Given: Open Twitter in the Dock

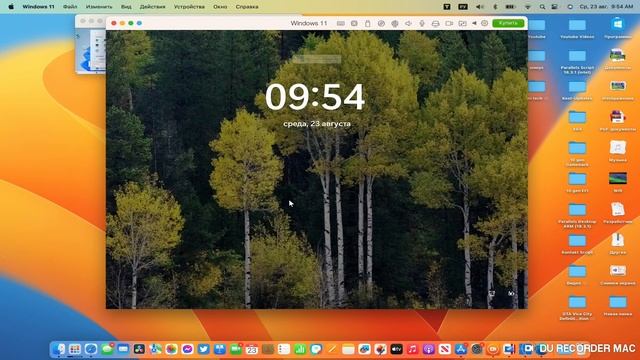Looking at the screenshot, I should tap(204, 349).
